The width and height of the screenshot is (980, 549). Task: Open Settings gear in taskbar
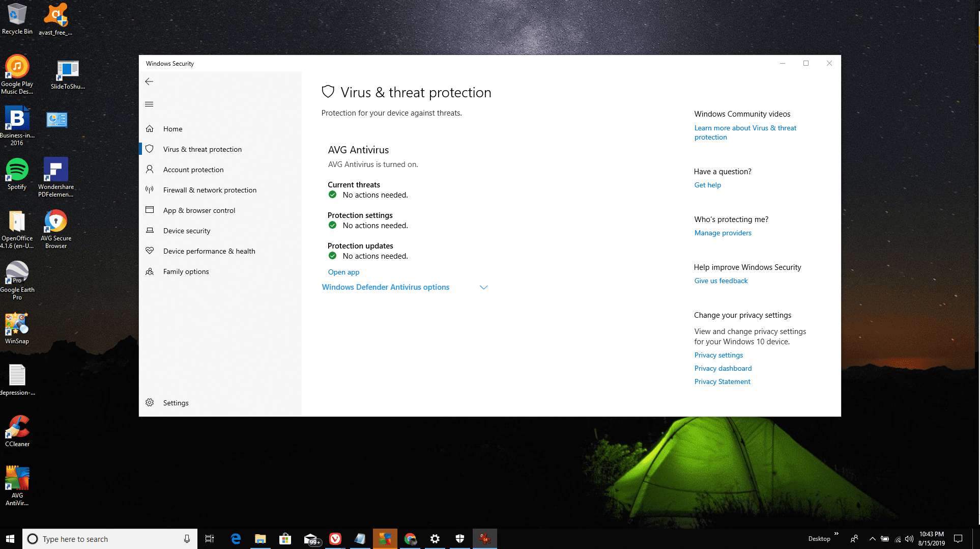[x=435, y=539]
